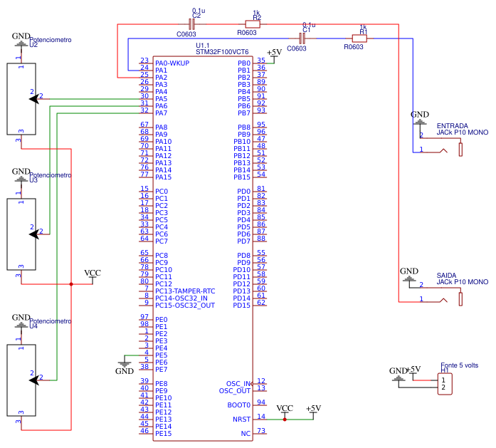Click the SAIDA label
496x448 pixels.
tap(446, 276)
